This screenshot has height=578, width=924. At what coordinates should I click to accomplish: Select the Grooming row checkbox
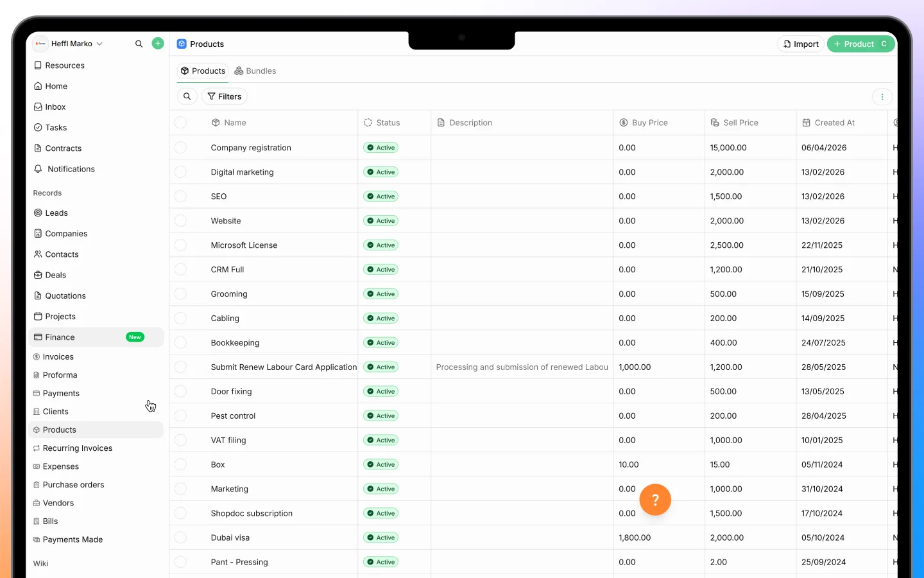[180, 294]
